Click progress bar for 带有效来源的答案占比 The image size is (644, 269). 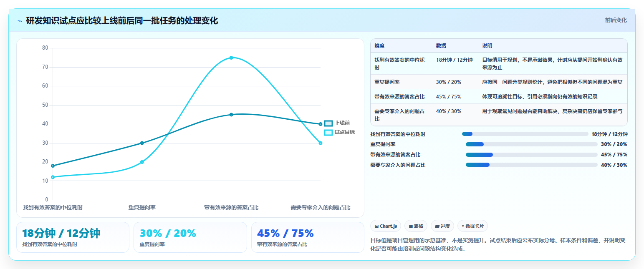coord(532,155)
